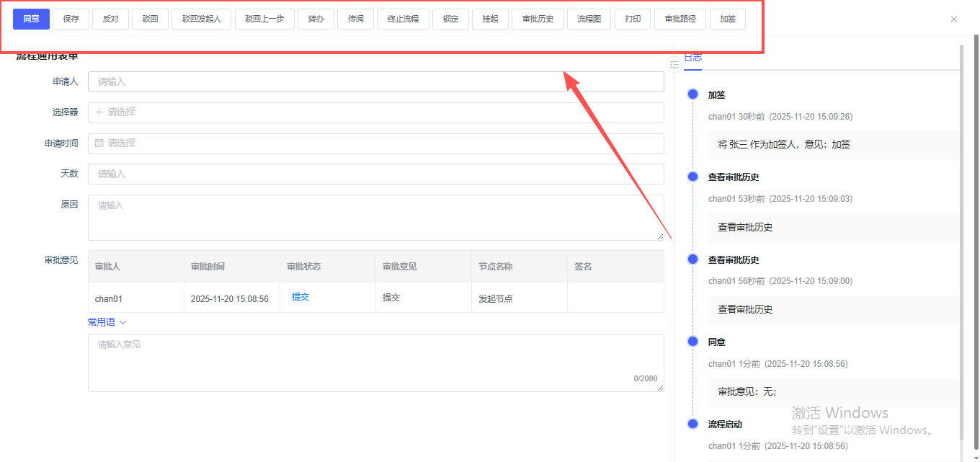
Task: Open 审批历史 from the toolbar
Action: pos(538,19)
